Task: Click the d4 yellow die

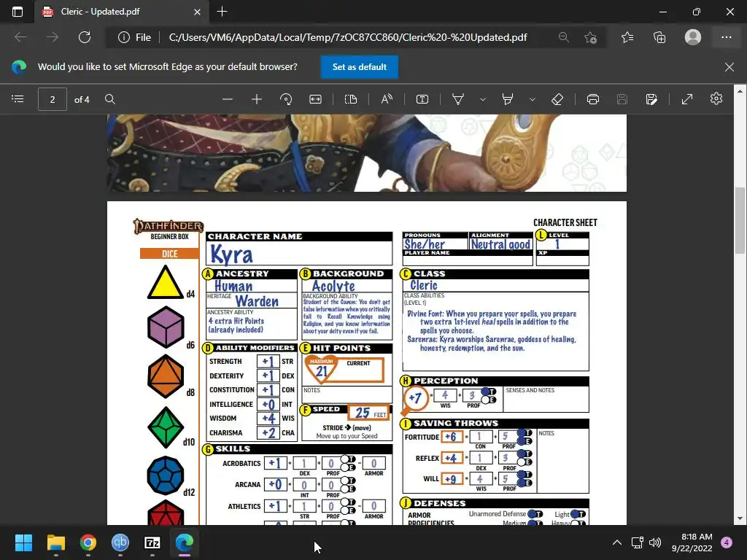Action: pos(165,283)
